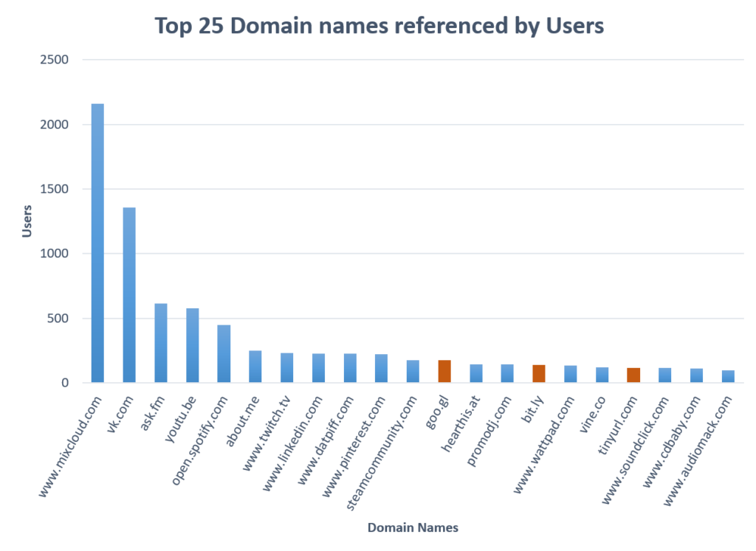756x551 pixels.
Task: Click the 'hearthis.at' axis label
Action: (x=461, y=424)
